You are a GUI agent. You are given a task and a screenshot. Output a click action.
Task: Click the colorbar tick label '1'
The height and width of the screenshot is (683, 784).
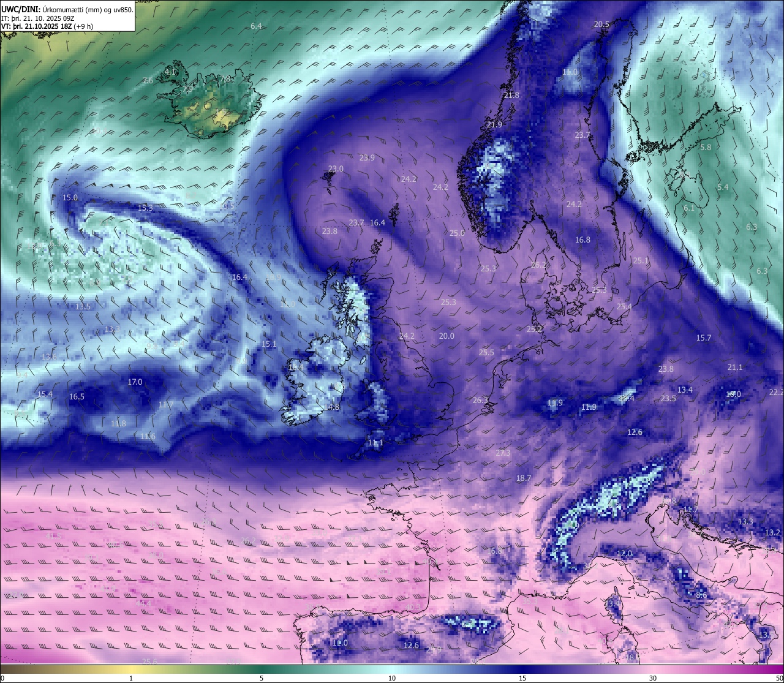tap(131, 678)
